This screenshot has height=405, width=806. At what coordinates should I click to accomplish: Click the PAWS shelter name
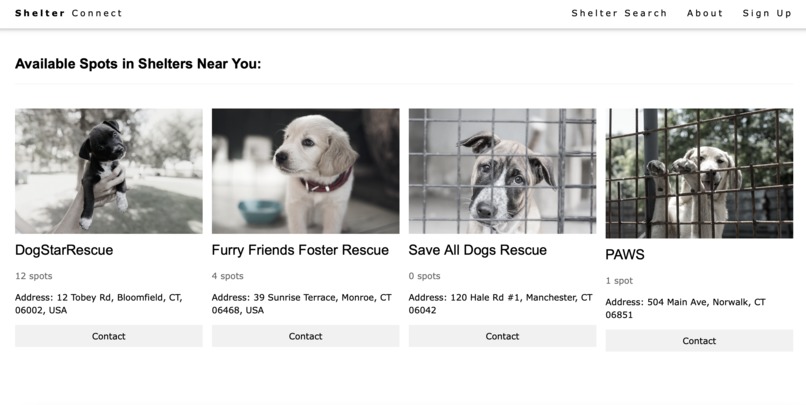click(x=625, y=255)
